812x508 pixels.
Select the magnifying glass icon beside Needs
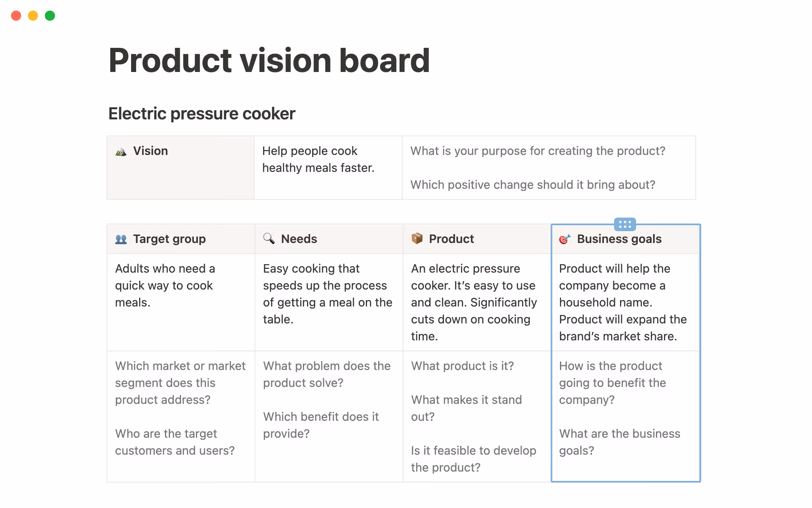pyautogui.click(x=269, y=239)
